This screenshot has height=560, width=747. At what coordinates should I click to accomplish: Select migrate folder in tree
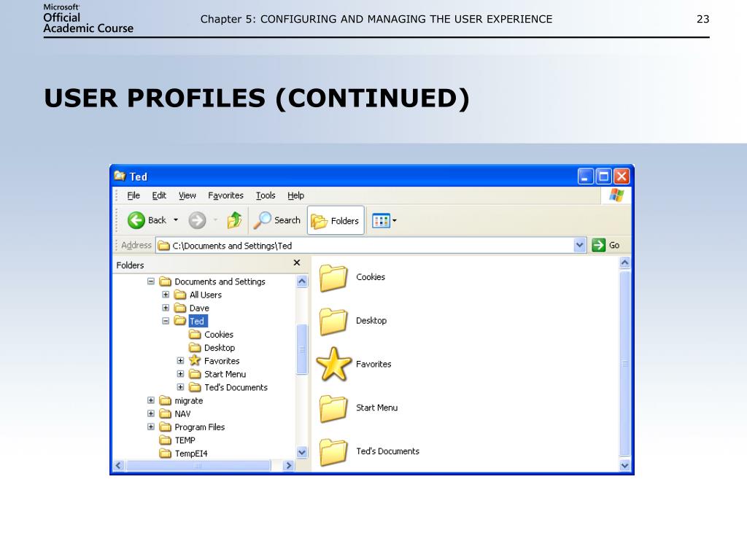[181, 400]
